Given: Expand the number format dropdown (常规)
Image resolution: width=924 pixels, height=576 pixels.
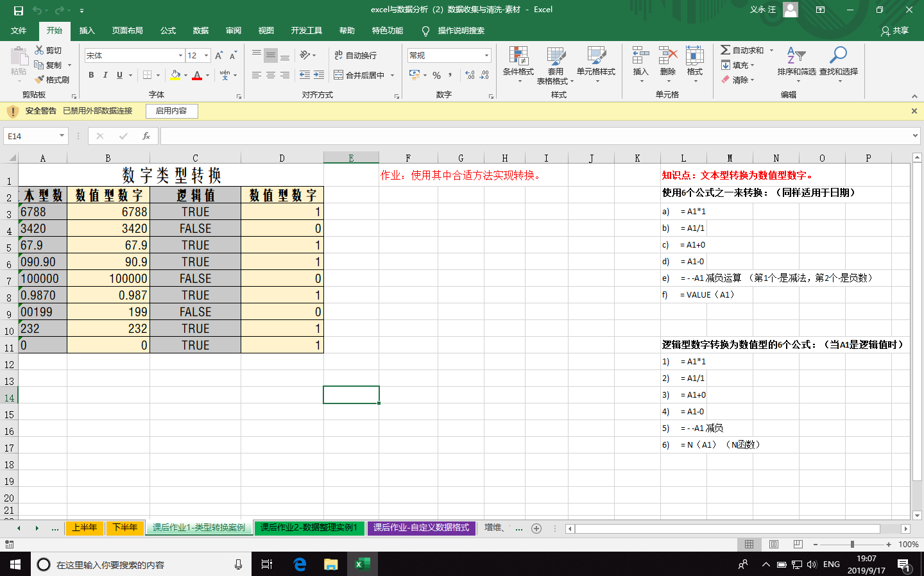Looking at the screenshot, I should click(486, 56).
